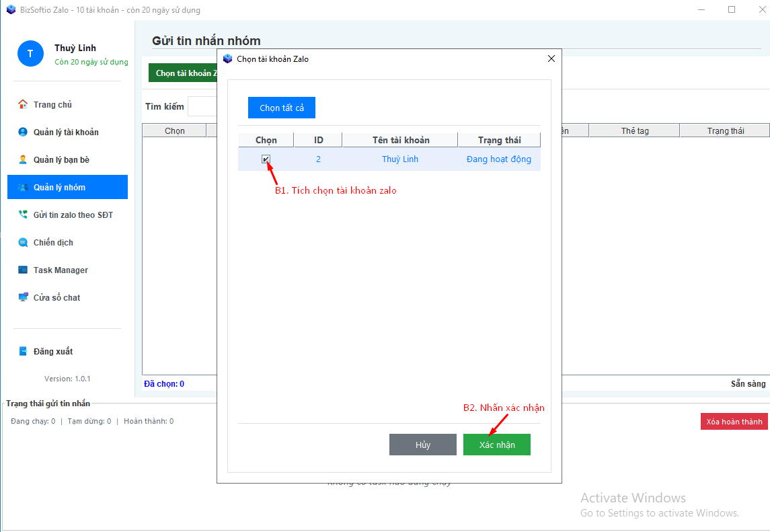Click the Tìm kiếm search field
The width and height of the screenshot is (770, 532).
pyautogui.click(x=202, y=106)
